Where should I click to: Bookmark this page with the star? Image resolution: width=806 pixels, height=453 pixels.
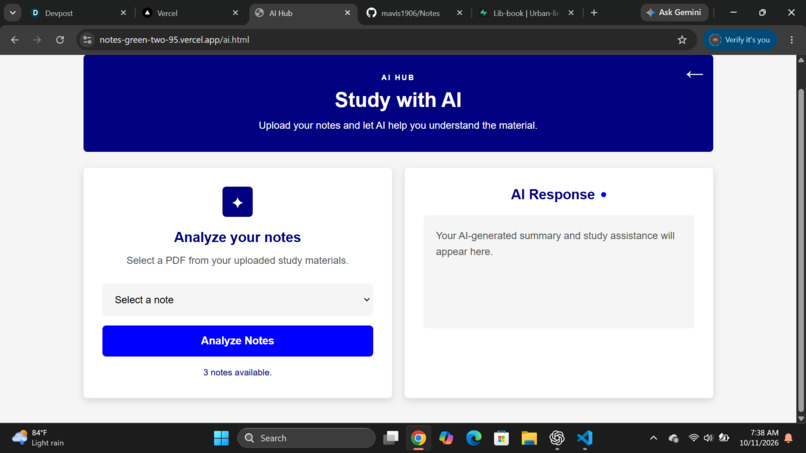coord(682,40)
